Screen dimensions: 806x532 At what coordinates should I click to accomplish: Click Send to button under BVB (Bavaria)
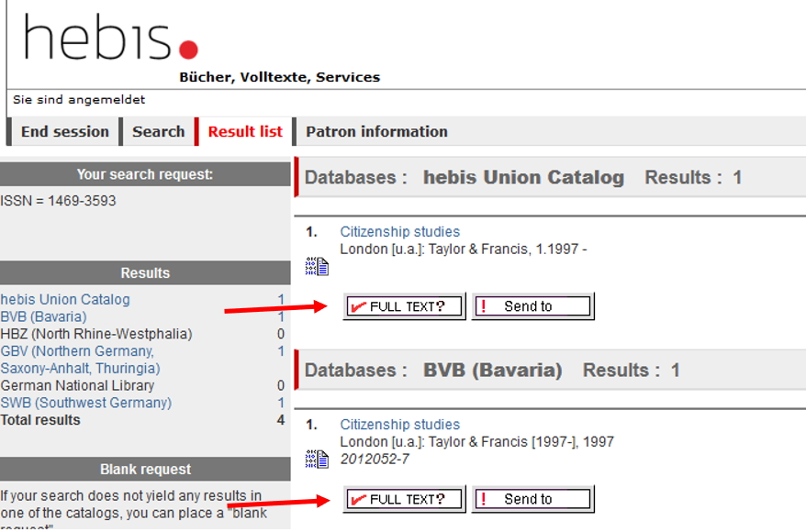coord(533,499)
